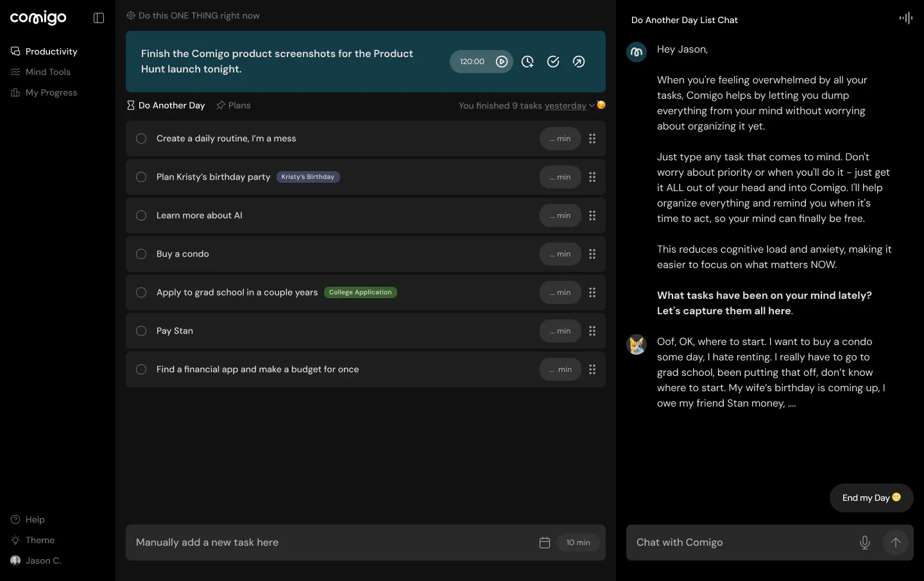Set duration for Apply to grad school

click(x=560, y=292)
